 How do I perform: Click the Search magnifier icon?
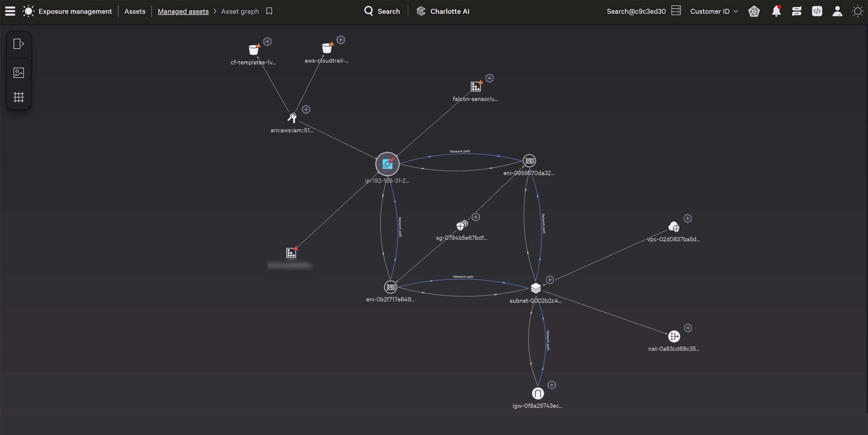(369, 11)
